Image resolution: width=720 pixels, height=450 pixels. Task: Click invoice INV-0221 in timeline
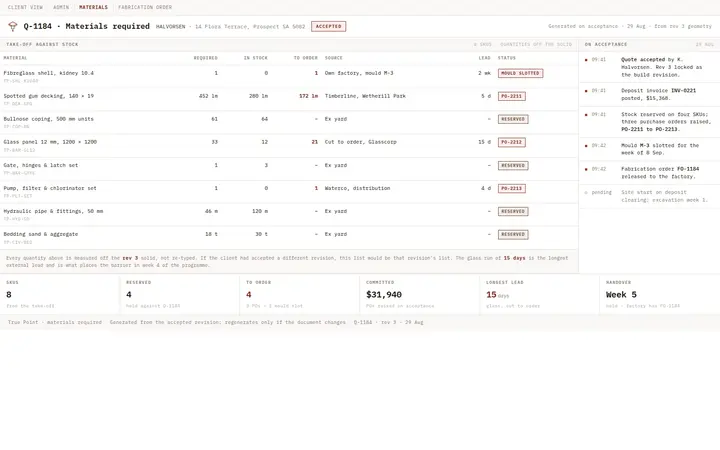pos(683,90)
